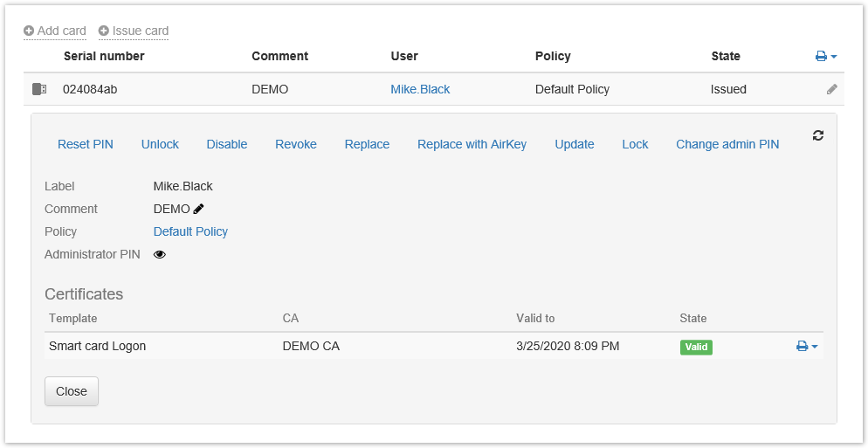
Task: Open Mike.Black user link
Action: [420, 89]
